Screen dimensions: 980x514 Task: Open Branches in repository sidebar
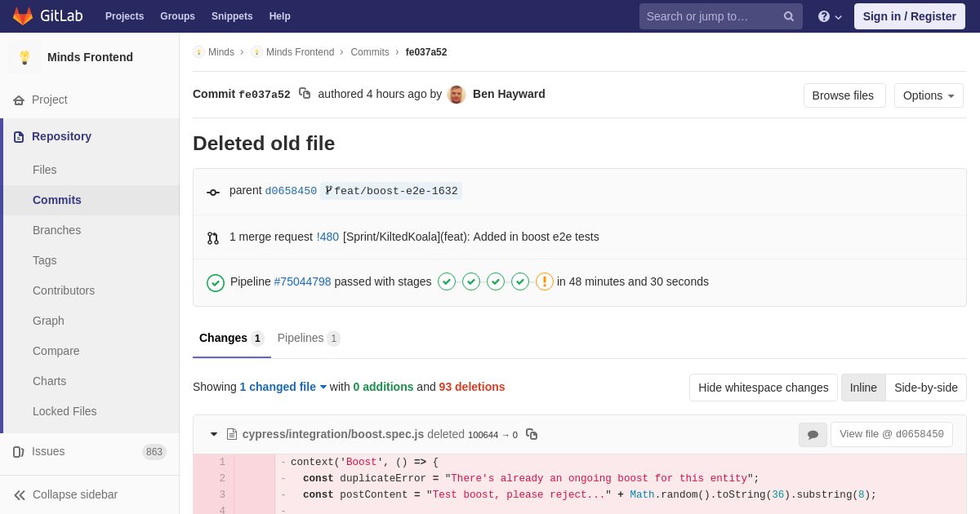(57, 230)
